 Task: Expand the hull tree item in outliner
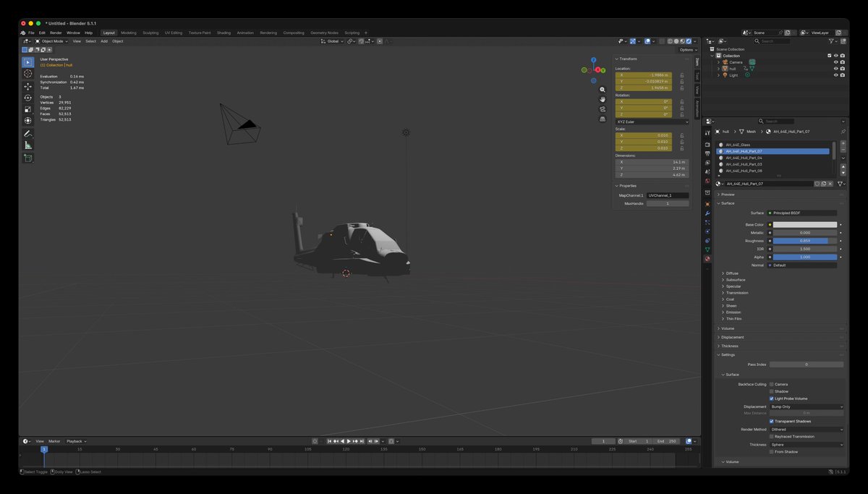(x=718, y=69)
